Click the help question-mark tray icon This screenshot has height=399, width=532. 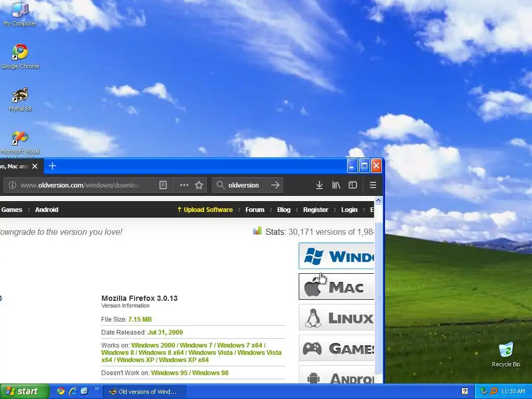(464, 392)
